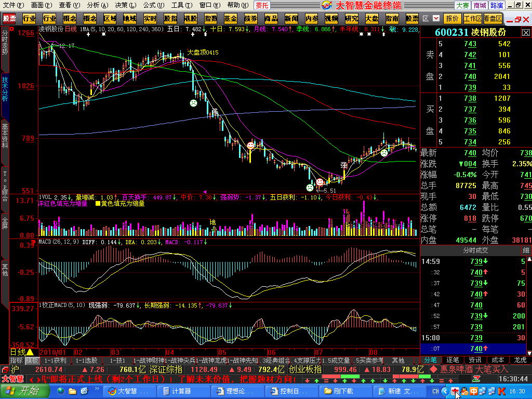Select the 指标 tab at bottom left
Image resolution: width=532 pixels, height=399 pixels.
[x=16, y=361]
